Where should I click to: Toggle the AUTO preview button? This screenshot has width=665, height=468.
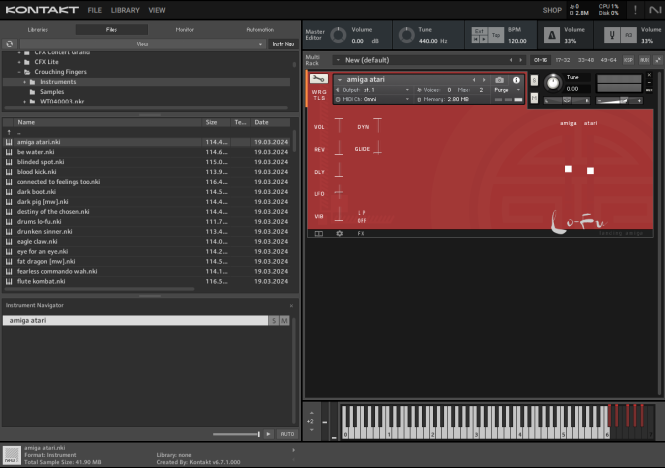[x=287, y=434]
